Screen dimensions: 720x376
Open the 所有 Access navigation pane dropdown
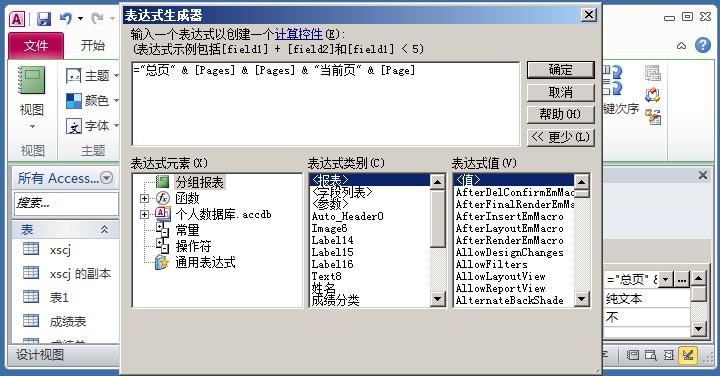[107, 178]
